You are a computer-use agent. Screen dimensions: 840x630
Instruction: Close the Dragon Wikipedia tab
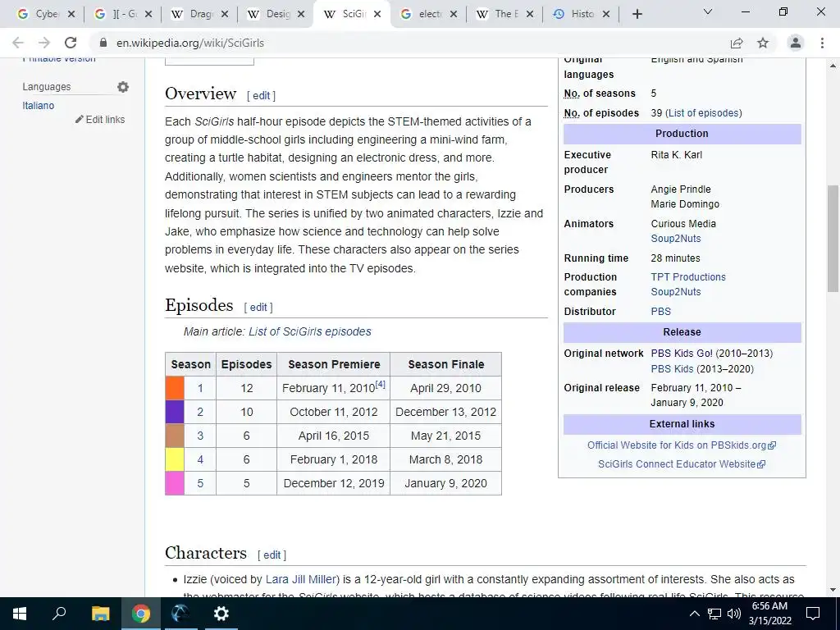225,14
